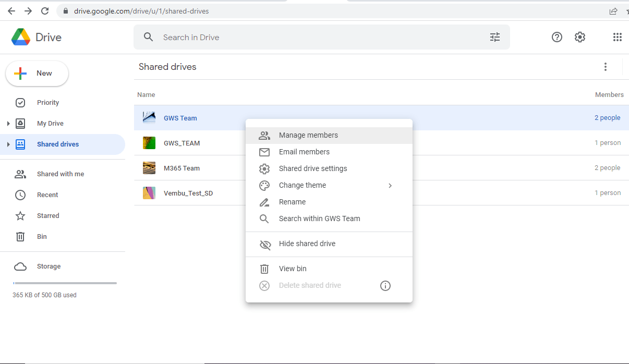
Task: Select the GWS Team drive name
Action: 180,118
